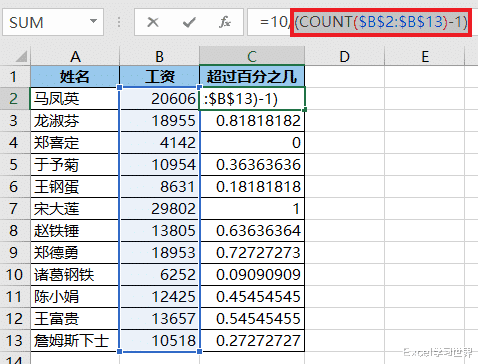The width and height of the screenshot is (478, 364).
Task: Select column D header
Action: point(344,56)
